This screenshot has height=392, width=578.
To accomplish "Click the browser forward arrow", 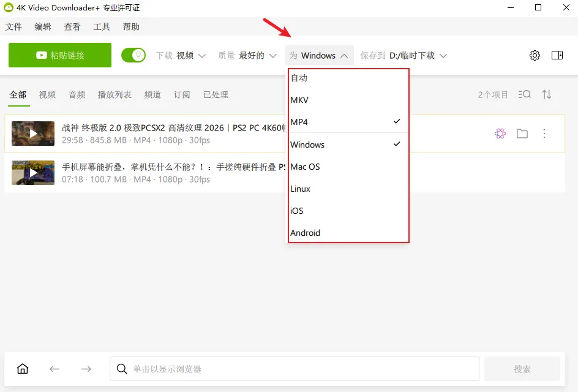I will [x=86, y=369].
